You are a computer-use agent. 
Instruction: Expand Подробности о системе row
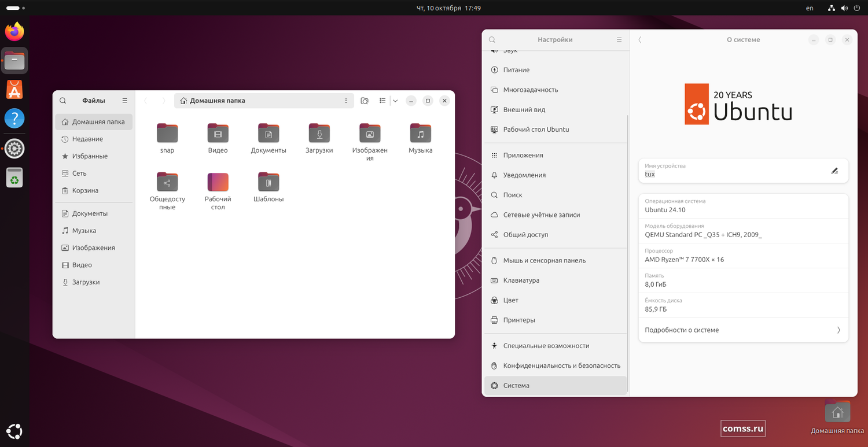[744, 330]
